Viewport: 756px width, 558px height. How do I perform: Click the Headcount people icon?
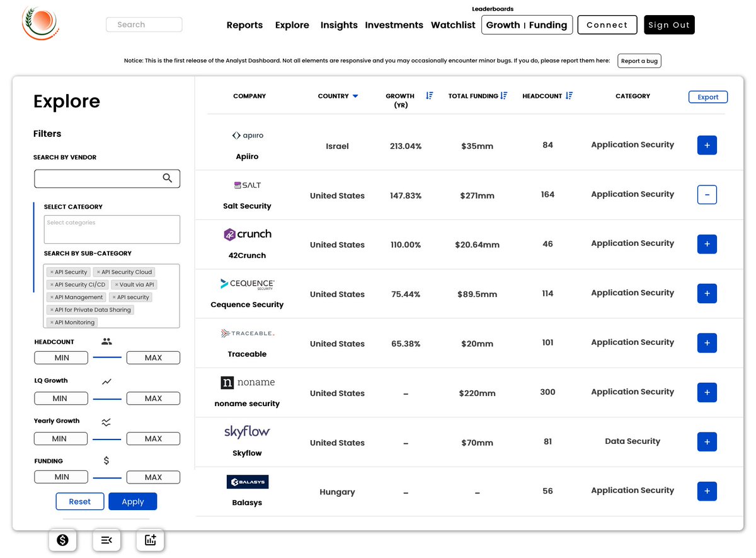point(106,342)
